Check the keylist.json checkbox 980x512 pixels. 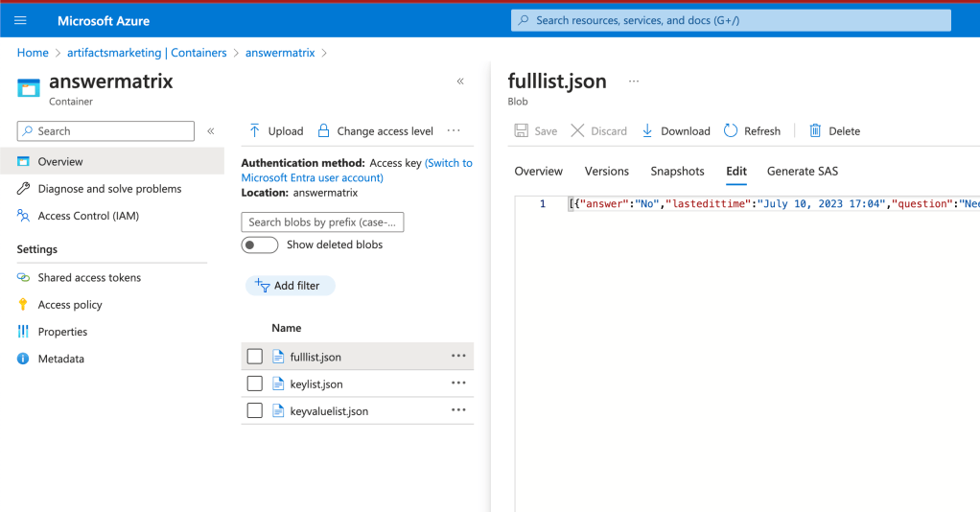(255, 384)
